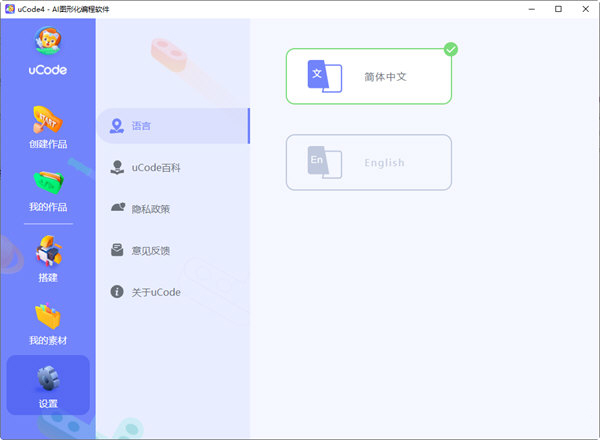Click the uCode fox mascot logo
Viewport: 600px width, 440px height.
pos(47,41)
